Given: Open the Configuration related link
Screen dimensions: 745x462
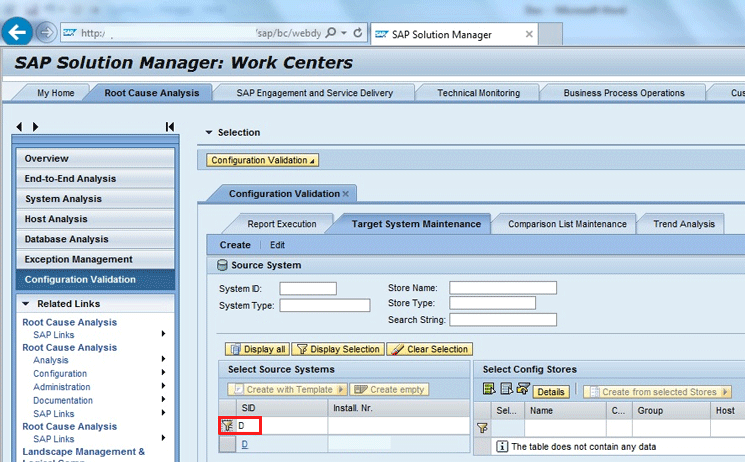Looking at the screenshot, I should pyautogui.click(x=60, y=374).
